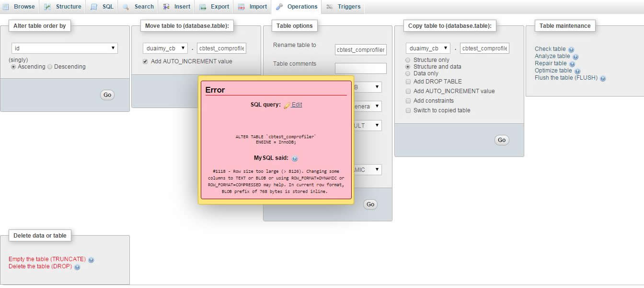Click the Rename table to field
This screenshot has height=288, width=644.
pos(361,49)
